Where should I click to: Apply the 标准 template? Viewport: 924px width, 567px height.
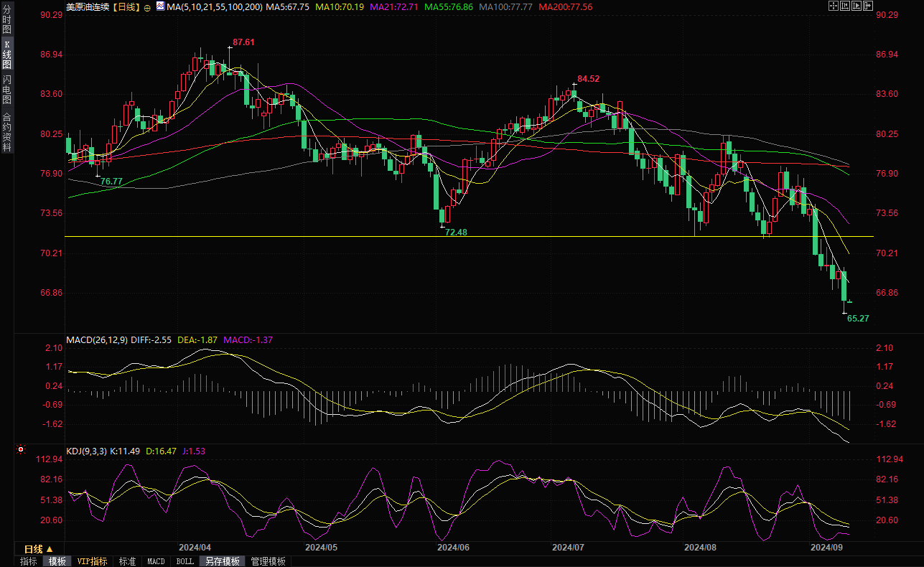127,561
